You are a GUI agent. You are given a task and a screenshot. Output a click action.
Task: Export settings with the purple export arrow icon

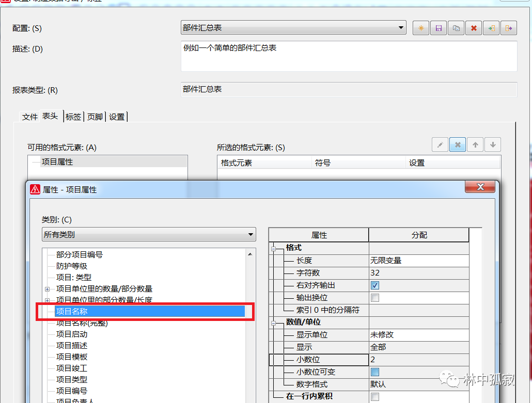[509, 28]
